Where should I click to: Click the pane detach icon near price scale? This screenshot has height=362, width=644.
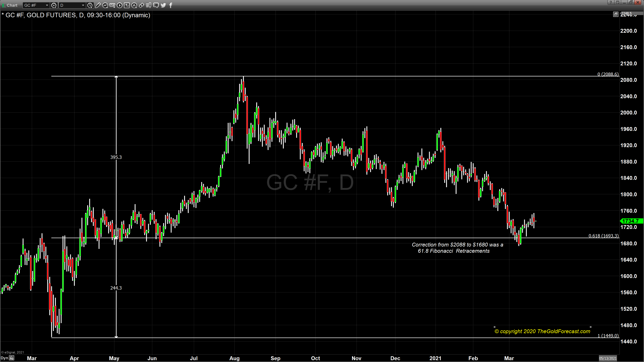click(x=615, y=14)
